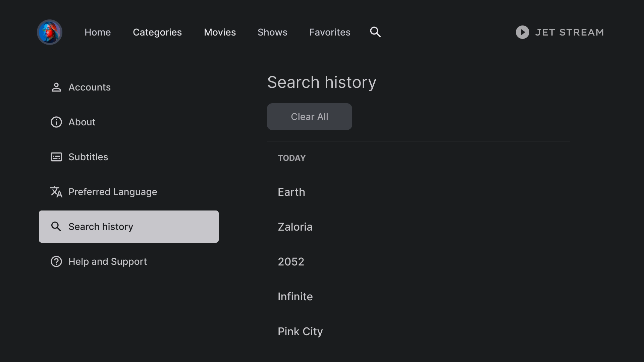
Task: Click the Preferred Language translate icon
Action: (x=56, y=192)
